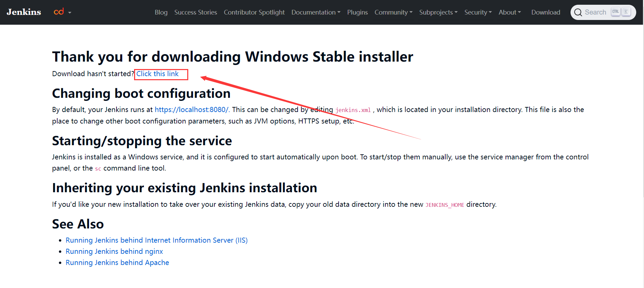Click the Download nav link
The height and width of the screenshot is (288, 644).
(x=546, y=12)
